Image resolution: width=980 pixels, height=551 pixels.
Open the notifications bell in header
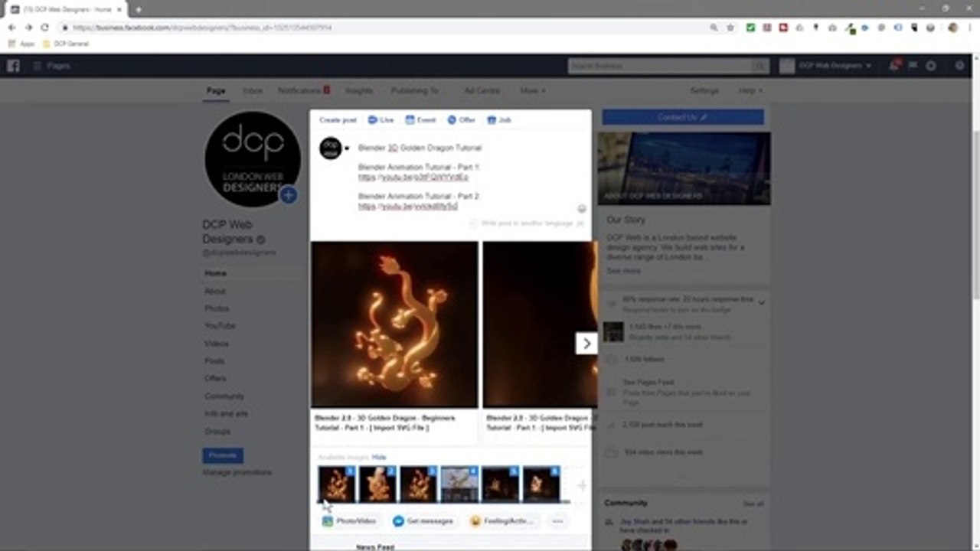pos(894,66)
